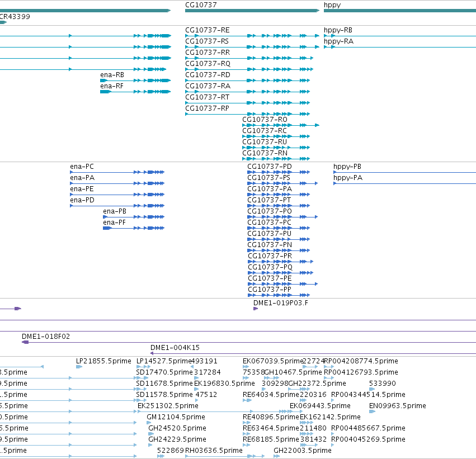Select EST GH22372.5prime
The height and width of the screenshot is (459, 476).
coord(317,384)
